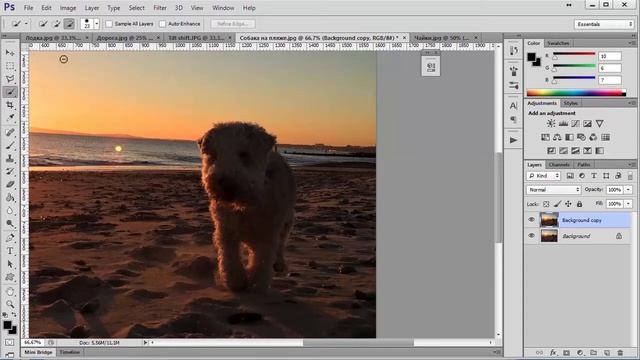Switch to the Channels tab
This screenshot has width=640, height=360.
[559, 164]
